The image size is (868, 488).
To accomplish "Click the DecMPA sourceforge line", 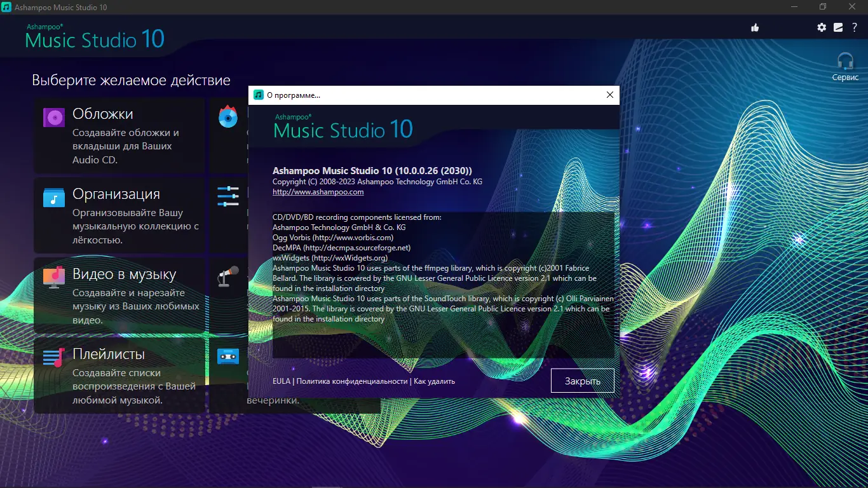I will [342, 248].
